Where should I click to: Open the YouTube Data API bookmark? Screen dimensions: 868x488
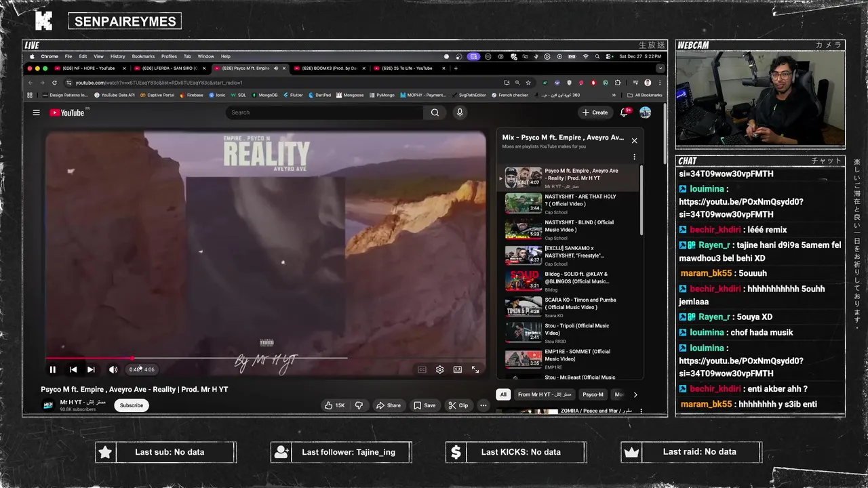(x=115, y=96)
